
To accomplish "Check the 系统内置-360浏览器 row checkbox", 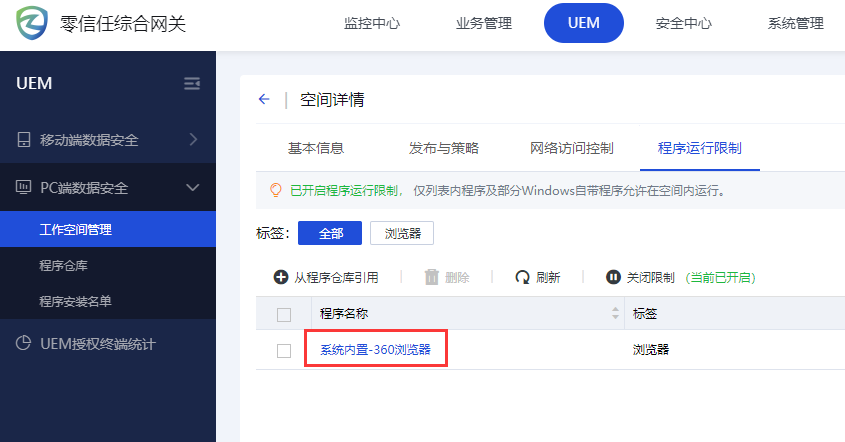I will (284, 350).
